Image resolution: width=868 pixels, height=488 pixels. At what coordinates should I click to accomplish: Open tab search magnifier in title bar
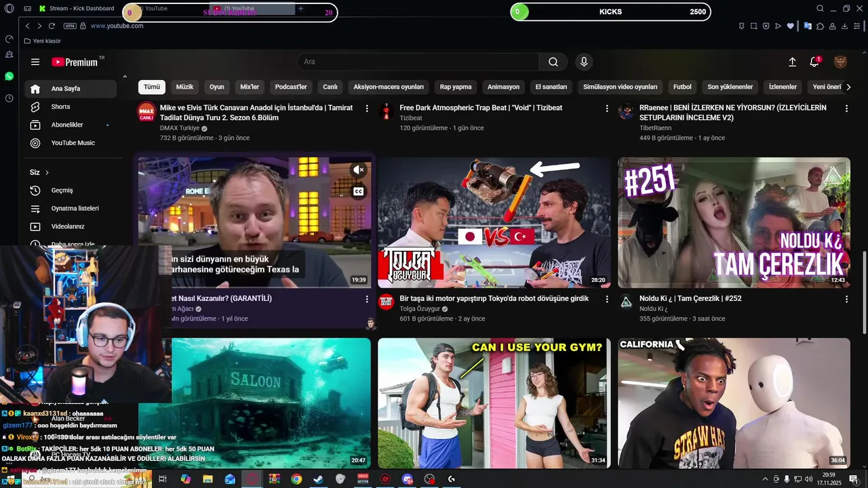click(820, 9)
